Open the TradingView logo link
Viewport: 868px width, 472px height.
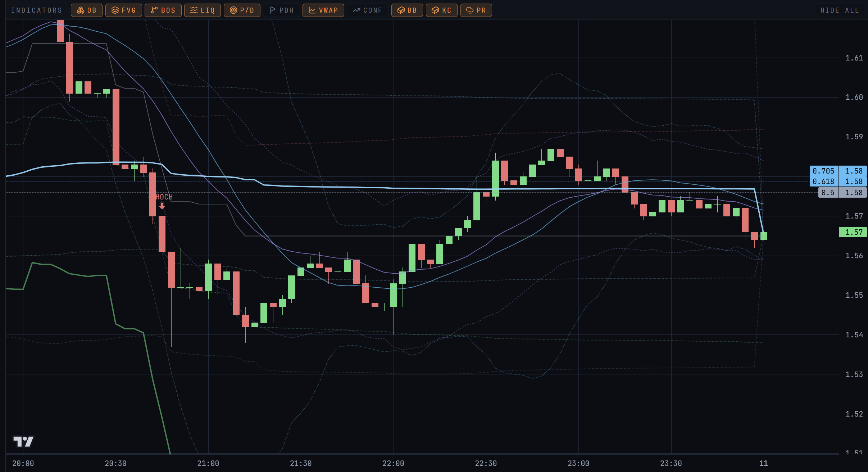click(23, 441)
